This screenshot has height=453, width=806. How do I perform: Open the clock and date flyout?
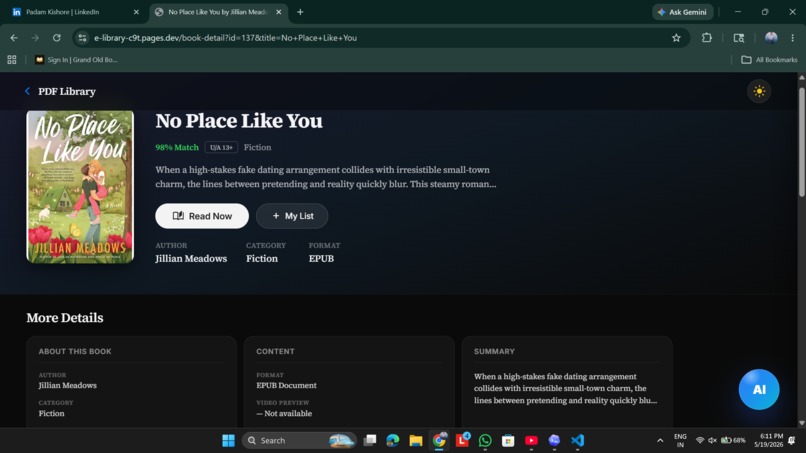click(769, 441)
